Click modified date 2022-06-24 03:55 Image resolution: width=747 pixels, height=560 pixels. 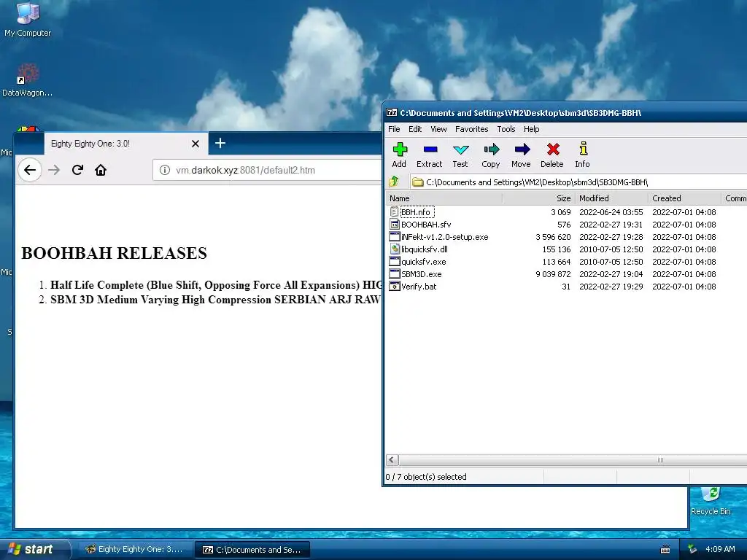click(611, 212)
